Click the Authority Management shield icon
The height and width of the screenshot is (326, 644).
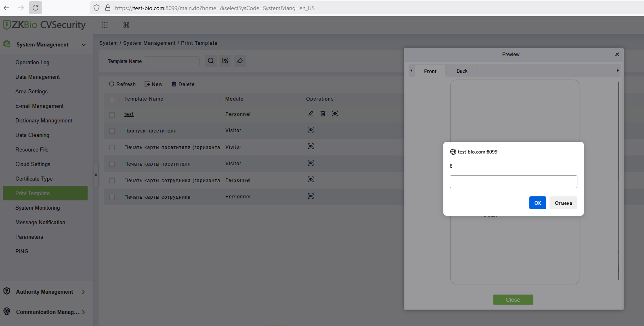(x=6, y=291)
